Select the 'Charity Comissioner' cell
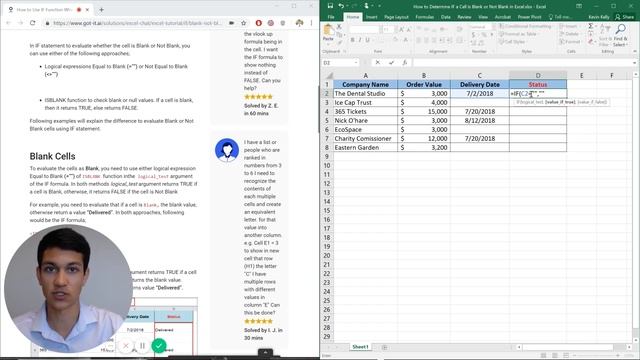 pyautogui.click(x=365, y=138)
